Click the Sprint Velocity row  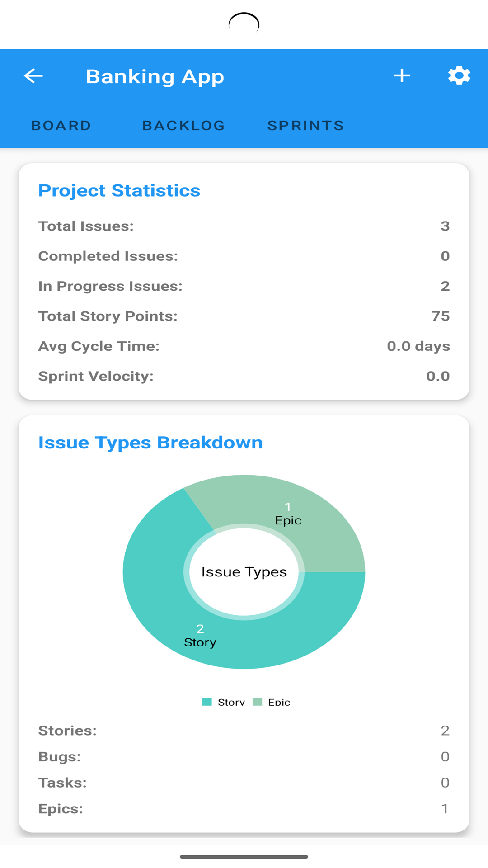click(x=244, y=376)
